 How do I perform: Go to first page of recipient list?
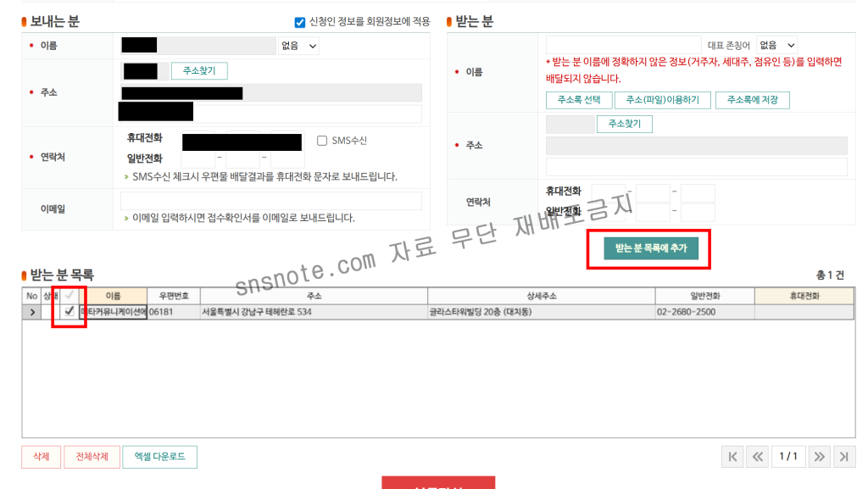pyautogui.click(x=732, y=457)
